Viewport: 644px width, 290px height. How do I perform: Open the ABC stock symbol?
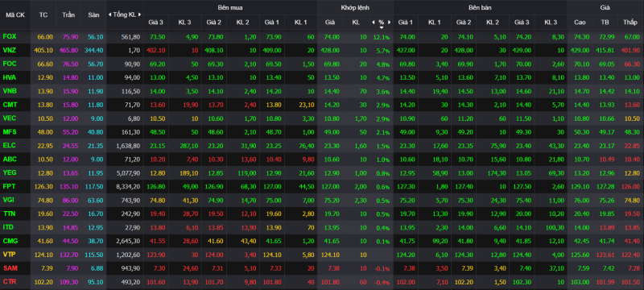[10, 159]
